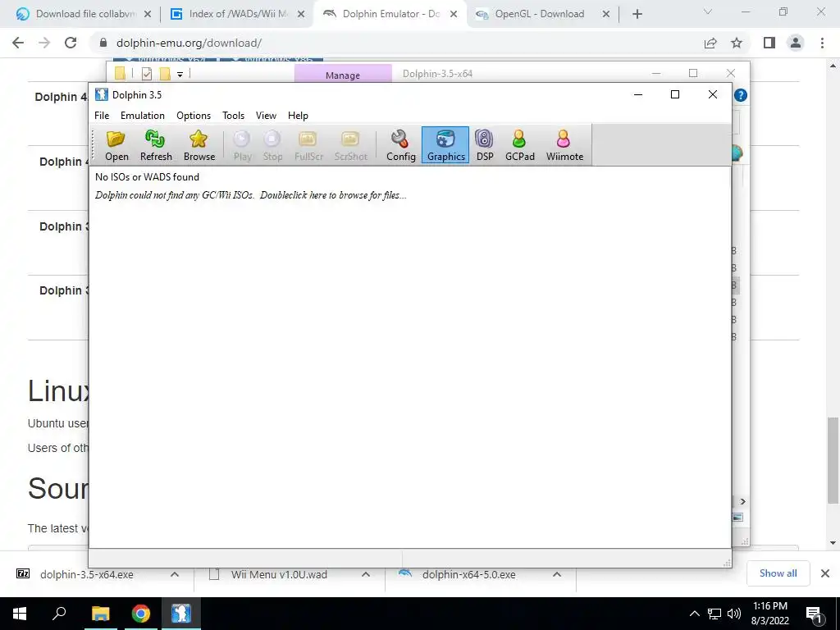
Task: Open the File menu in Dolphin
Action: coord(102,116)
